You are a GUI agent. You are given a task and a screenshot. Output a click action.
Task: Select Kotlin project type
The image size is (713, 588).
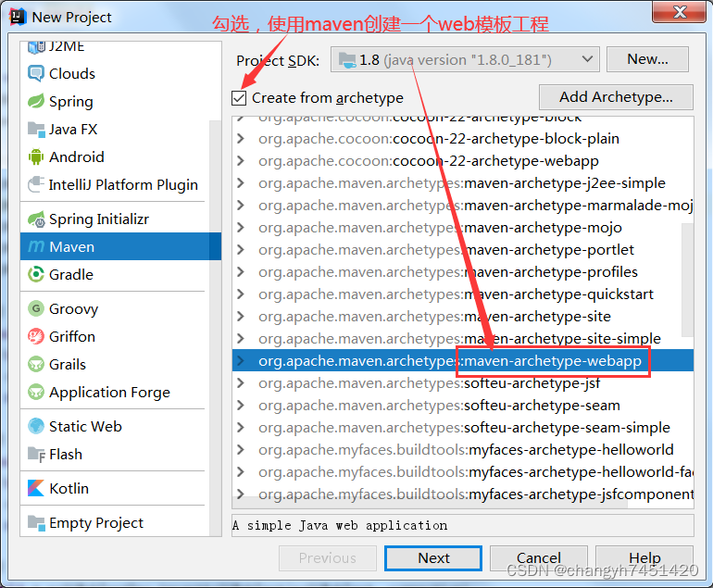click(115, 488)
